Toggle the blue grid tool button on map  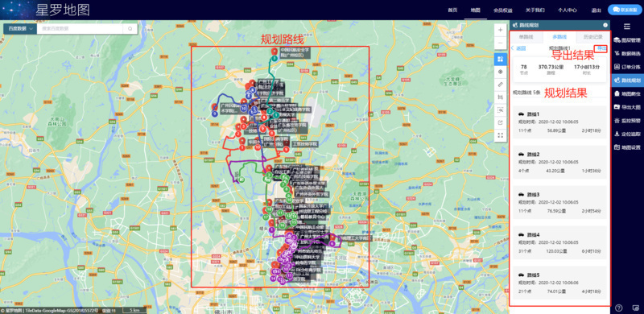(500, 60)
